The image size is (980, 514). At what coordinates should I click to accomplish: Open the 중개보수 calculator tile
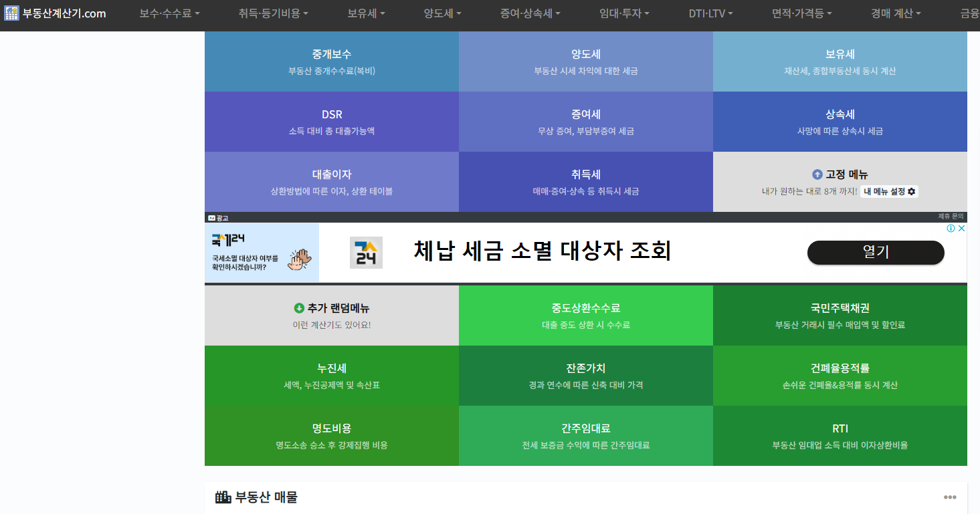pyautogui.click(x=332, y=61)
